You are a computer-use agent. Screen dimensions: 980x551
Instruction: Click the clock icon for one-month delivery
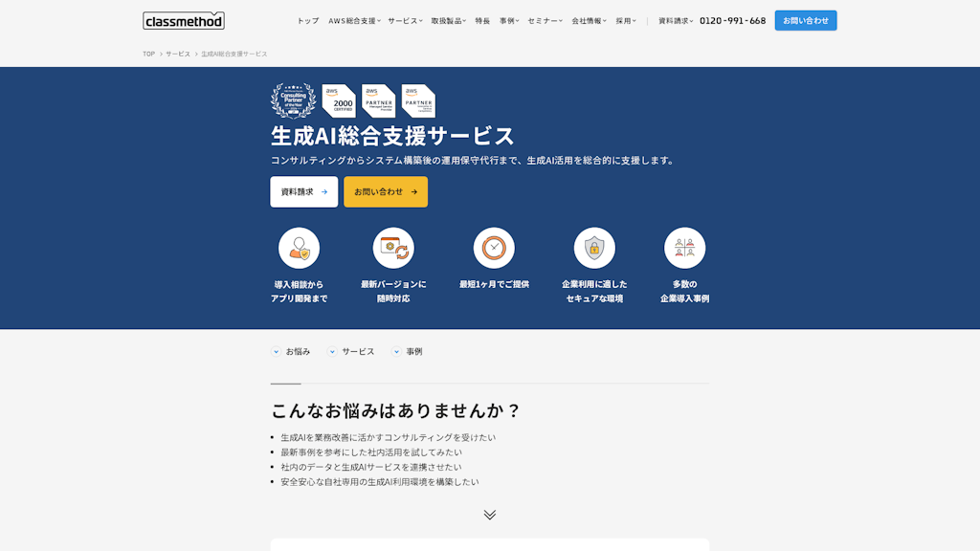(494, 248)
